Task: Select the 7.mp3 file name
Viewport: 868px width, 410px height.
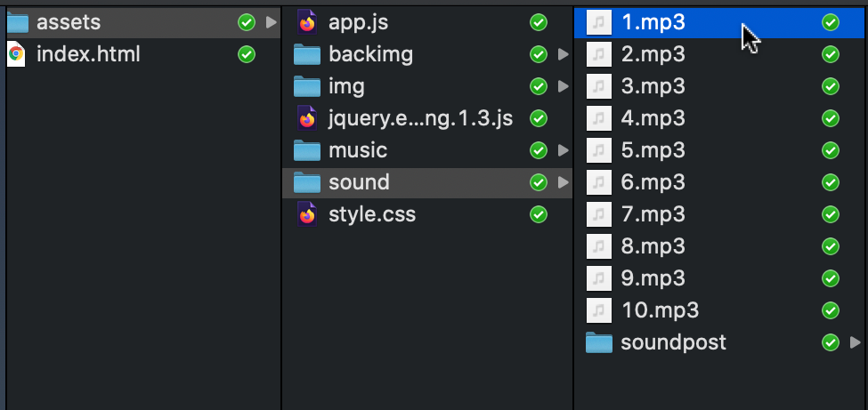Action: point(653,214)
